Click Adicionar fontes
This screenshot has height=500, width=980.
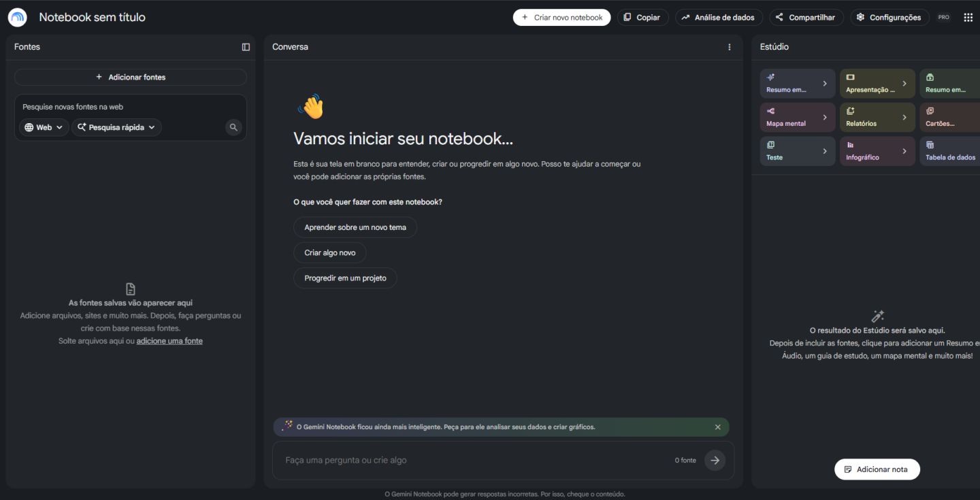click(x=131, y=77)
